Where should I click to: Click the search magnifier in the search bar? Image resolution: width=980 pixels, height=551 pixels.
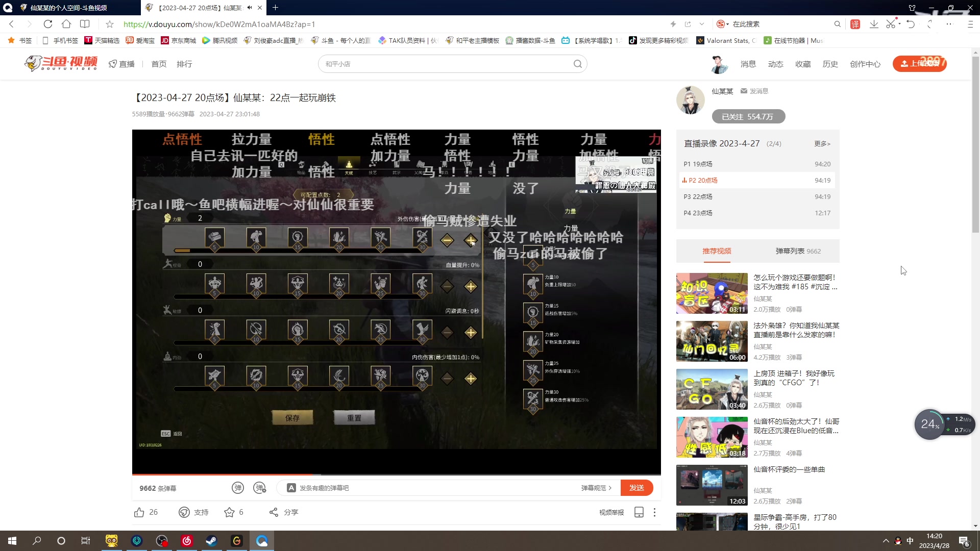[577, 64]
